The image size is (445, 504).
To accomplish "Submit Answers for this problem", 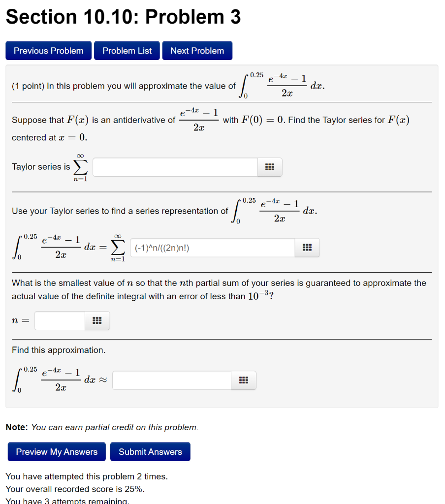I will click(x=150, y=451).
